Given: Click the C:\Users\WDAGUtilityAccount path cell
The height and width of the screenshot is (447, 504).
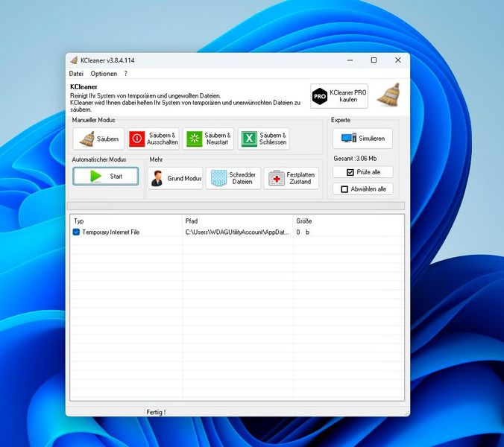Looking at the screenshot, I should 237,232.
